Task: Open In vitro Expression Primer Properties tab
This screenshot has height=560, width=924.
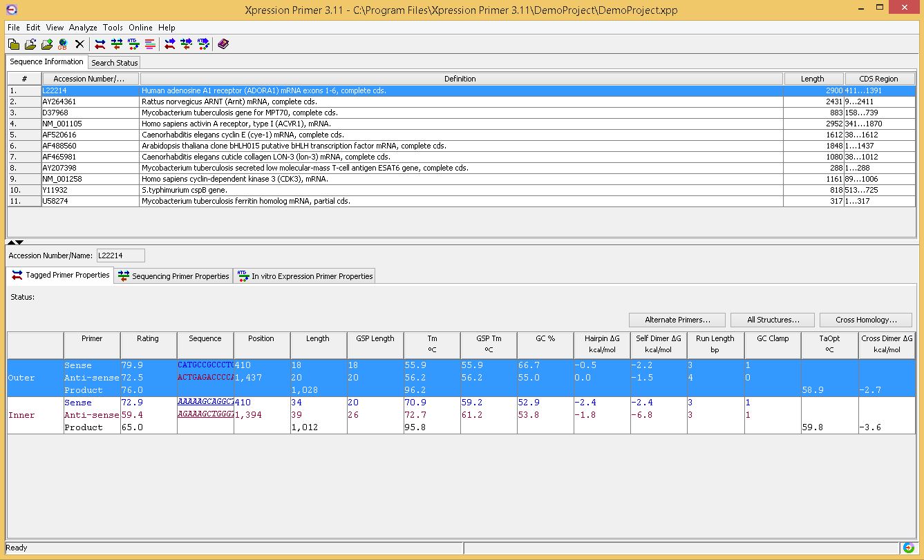Action: (304, 276)
